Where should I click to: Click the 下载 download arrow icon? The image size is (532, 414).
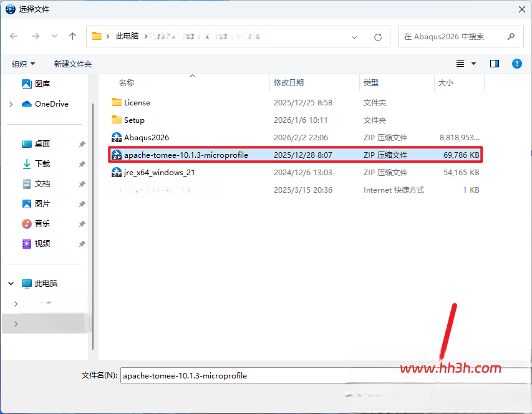pos(27,164)
